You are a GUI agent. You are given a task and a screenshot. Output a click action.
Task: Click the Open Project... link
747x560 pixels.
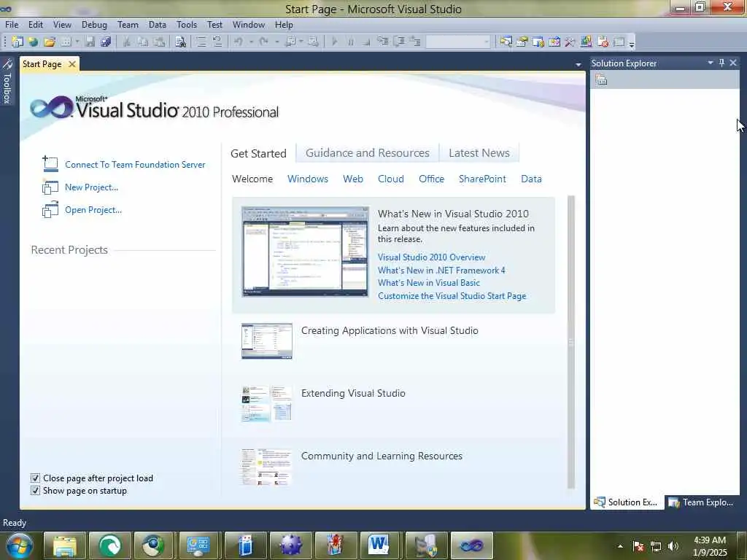point(93,210)
